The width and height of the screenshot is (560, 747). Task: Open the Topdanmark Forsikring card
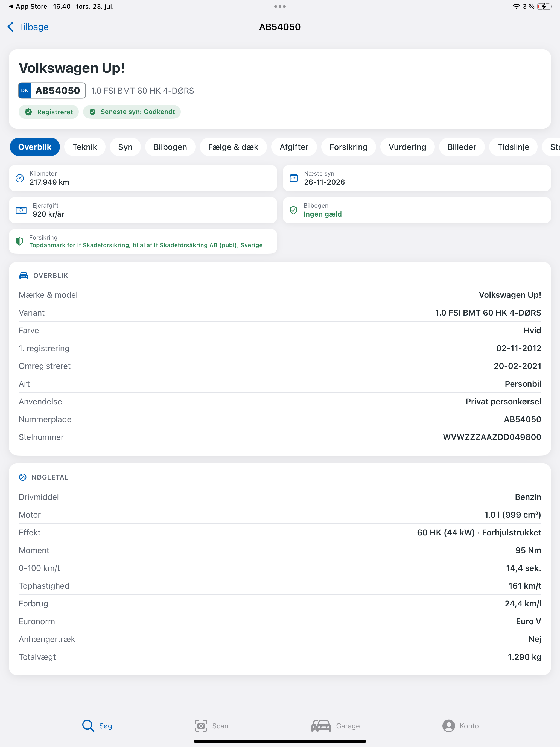pos(143,241)
